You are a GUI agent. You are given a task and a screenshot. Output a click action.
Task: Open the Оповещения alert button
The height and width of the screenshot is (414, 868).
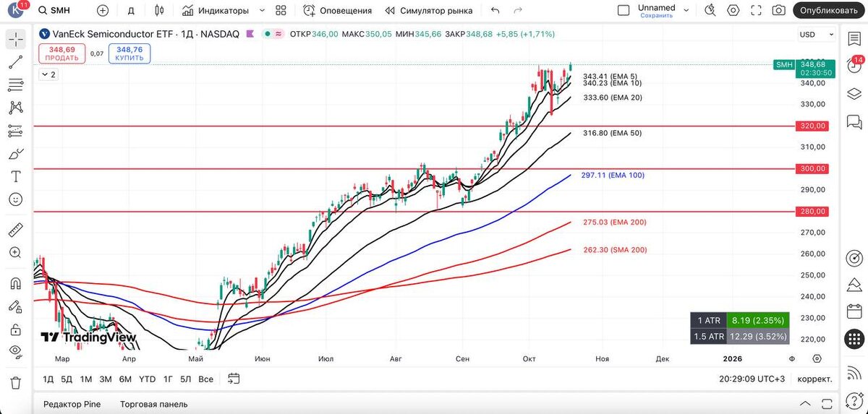(x=337, y=11)
